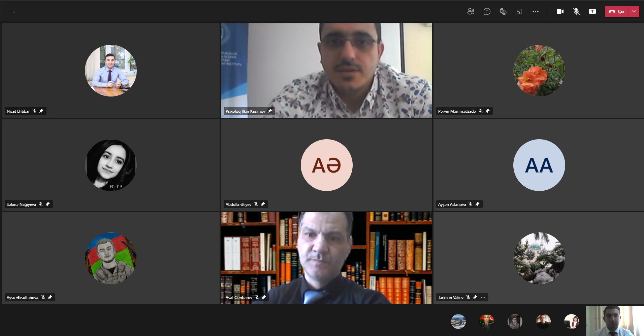
Task: Click the snowy landscape overflow participant avatar
Action: (x=458, y=322)
